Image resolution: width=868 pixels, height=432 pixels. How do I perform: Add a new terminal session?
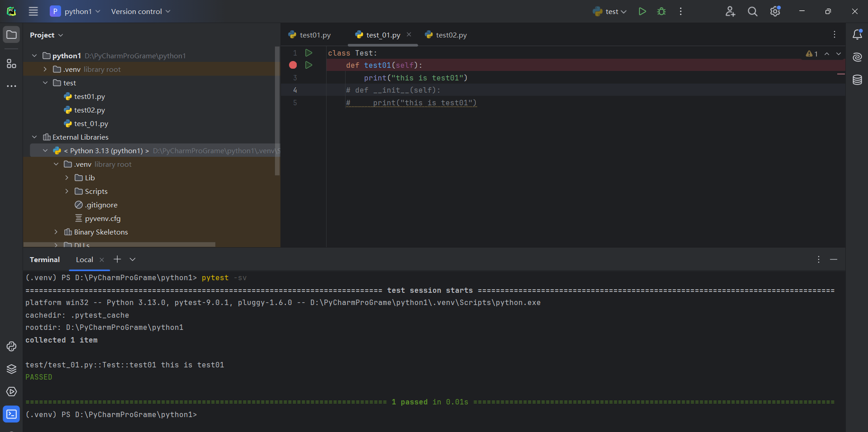click(117, 259)
